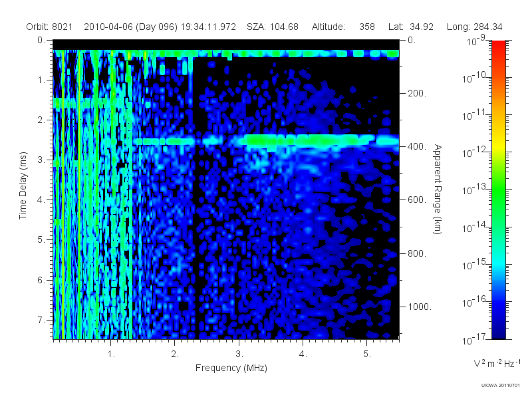The width and height of the screenshot is (532, 399).
Task: Click the '800.' apparent range tick label
Action: [417, 253]
